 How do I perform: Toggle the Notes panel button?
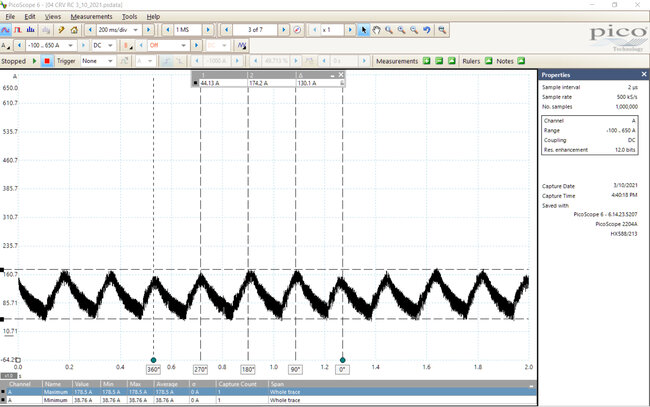click(521, 60)
